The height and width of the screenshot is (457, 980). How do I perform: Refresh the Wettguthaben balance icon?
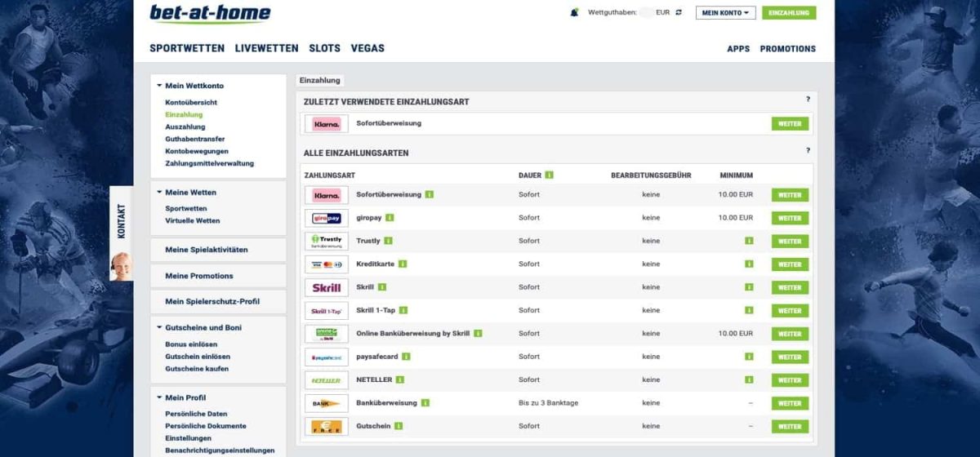(x=679, y=12)
